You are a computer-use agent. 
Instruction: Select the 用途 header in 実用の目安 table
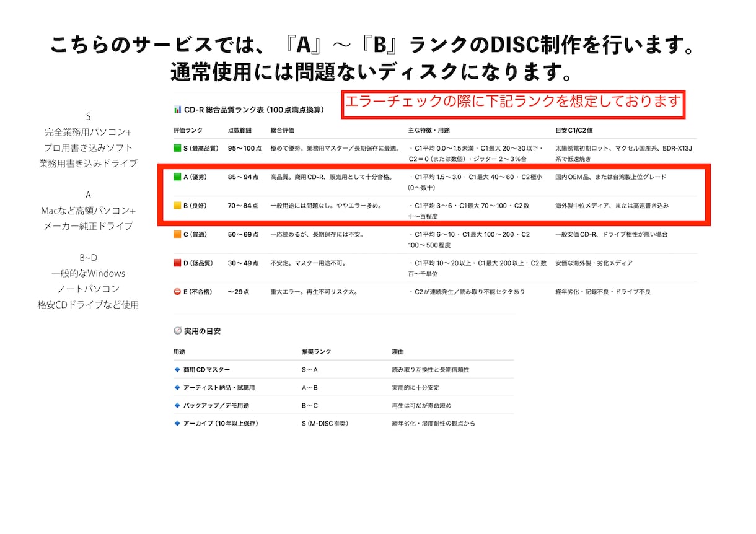(180, 352)
